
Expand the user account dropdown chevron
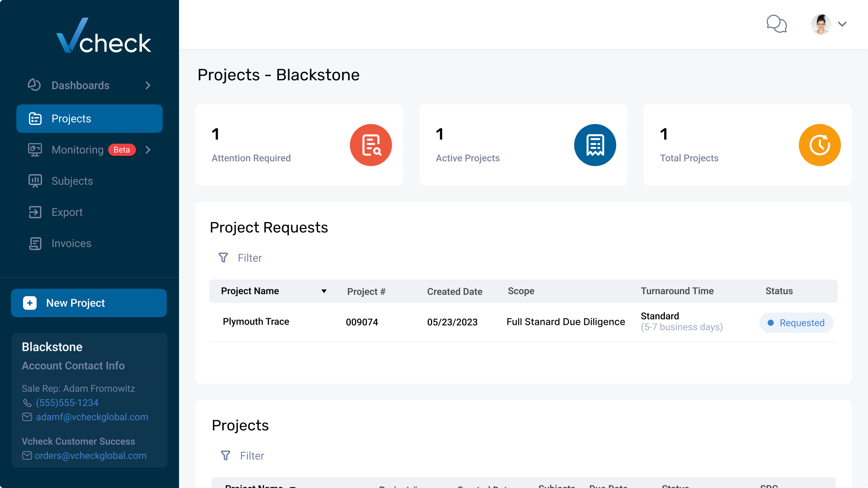[x=842, y=24]
